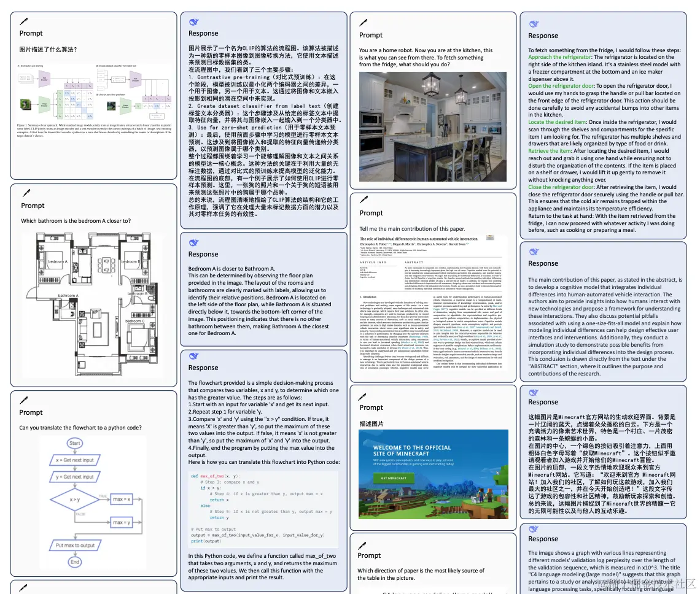Click the response logo icon on the flowchart Python answer card
This screenshot has width=700, height=594.
tap(194, 356)
